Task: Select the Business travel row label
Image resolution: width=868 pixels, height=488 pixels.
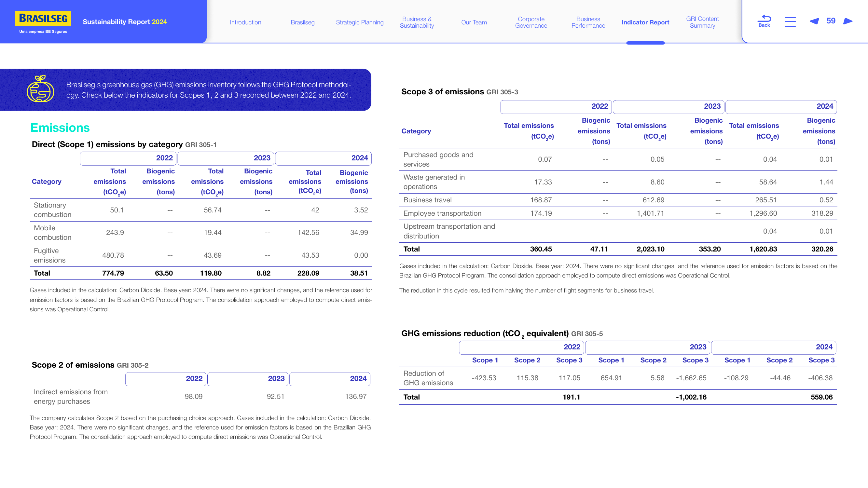Action: coord(427,200)
